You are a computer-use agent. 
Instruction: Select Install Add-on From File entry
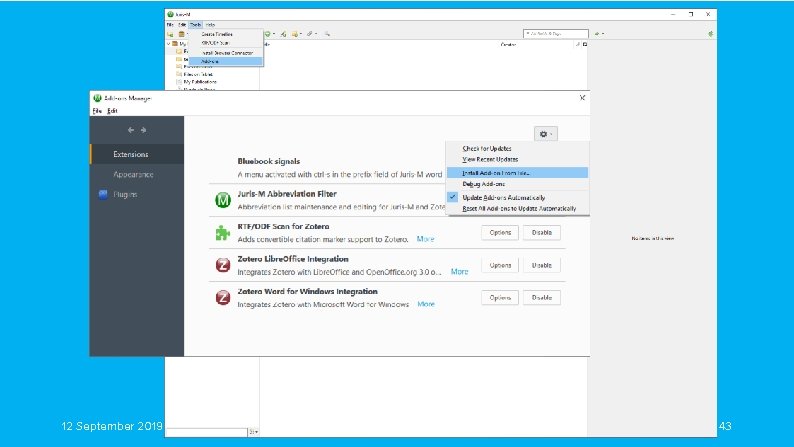[517, 173]
